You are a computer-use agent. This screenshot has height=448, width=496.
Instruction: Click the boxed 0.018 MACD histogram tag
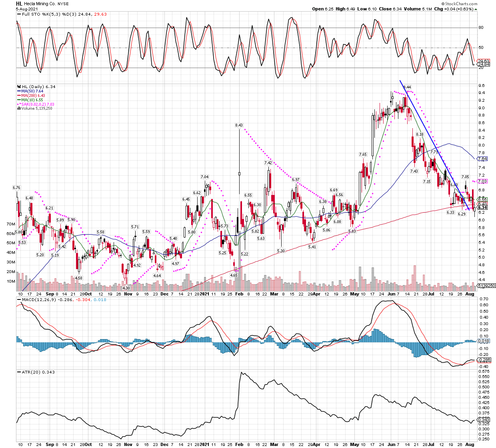(x=484, y=341)
